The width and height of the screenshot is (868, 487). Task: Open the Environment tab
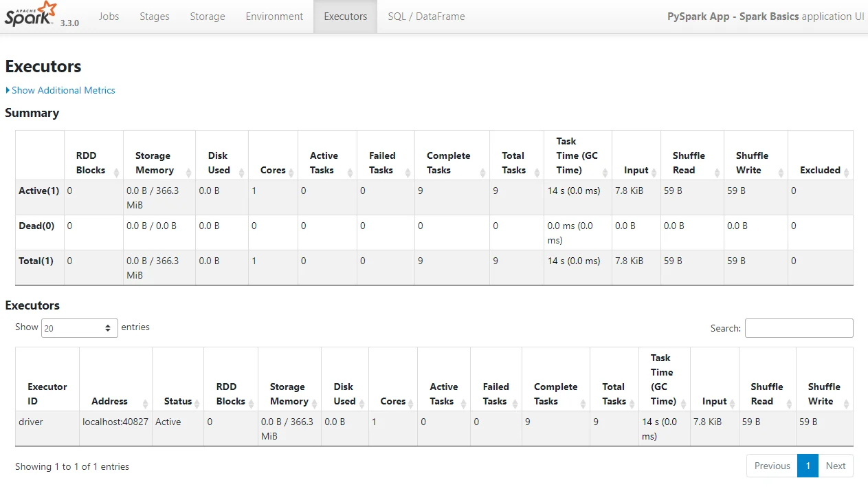click(x=274, y=17)
